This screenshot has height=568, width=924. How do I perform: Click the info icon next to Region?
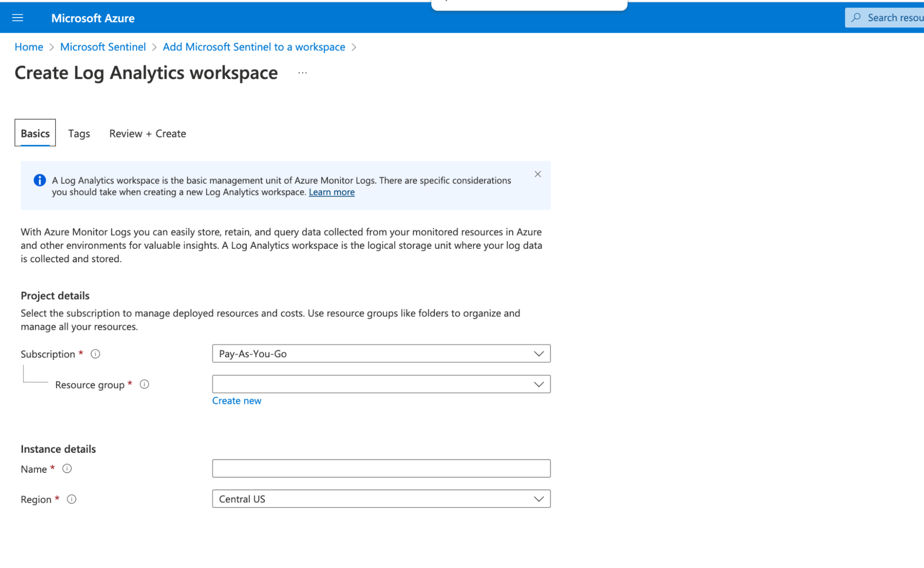coord(73,499)
